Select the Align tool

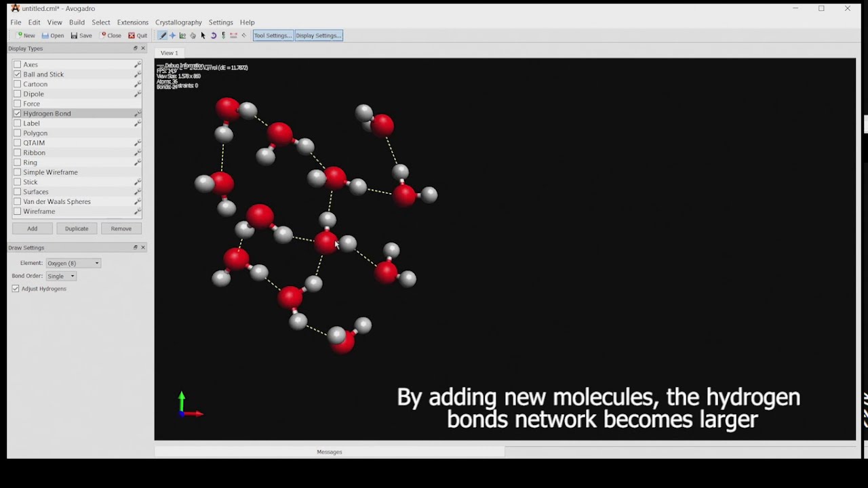coord(244,35)
